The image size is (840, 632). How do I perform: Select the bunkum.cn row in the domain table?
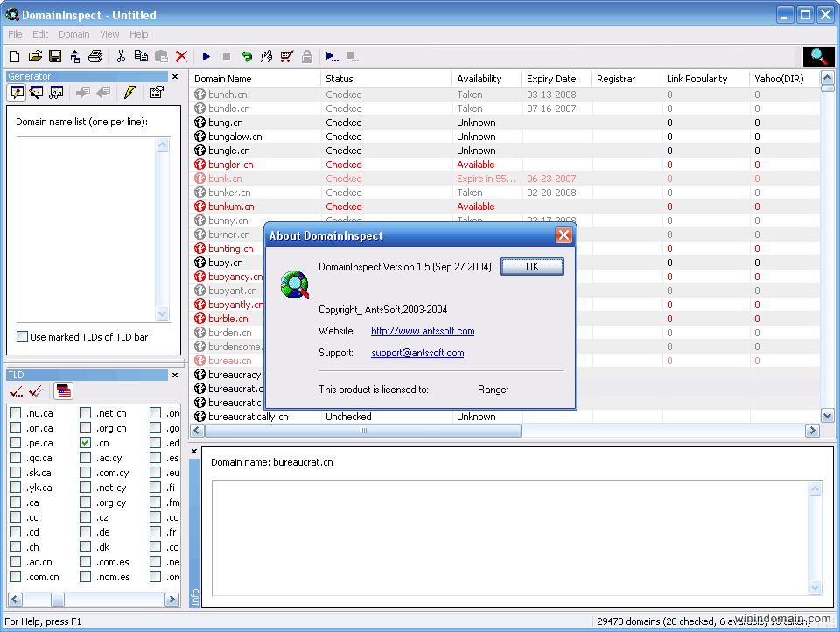[504, 207]
